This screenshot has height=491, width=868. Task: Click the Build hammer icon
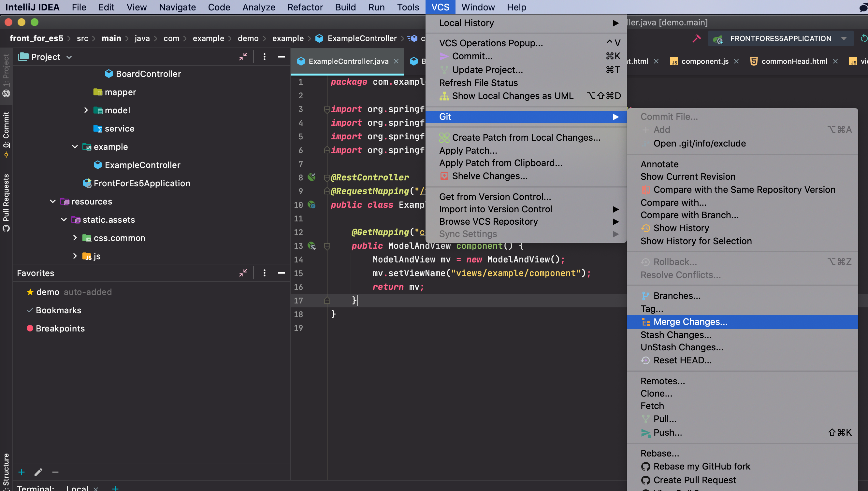click(x=696, y=38)
